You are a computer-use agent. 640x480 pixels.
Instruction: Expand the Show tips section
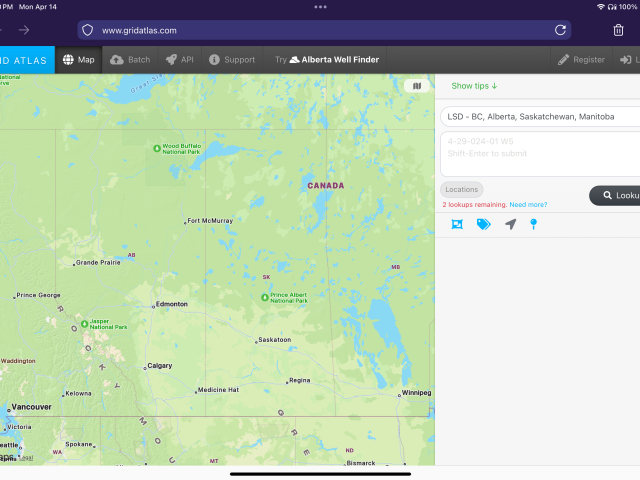point(474,86)
